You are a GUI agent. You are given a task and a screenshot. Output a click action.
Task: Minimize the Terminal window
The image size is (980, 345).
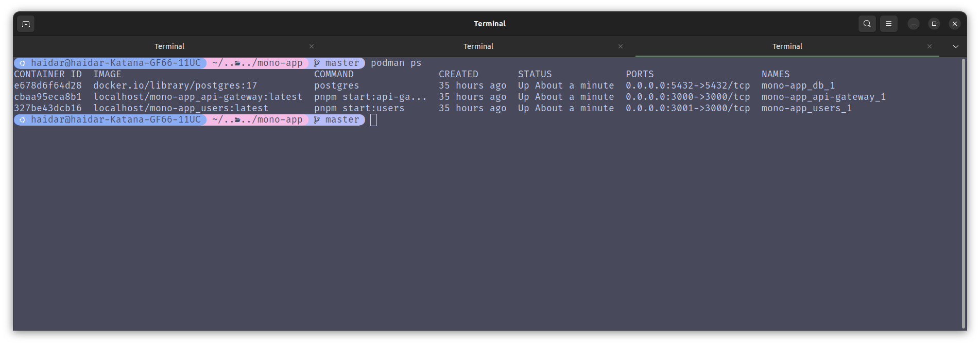click(913, 24)
